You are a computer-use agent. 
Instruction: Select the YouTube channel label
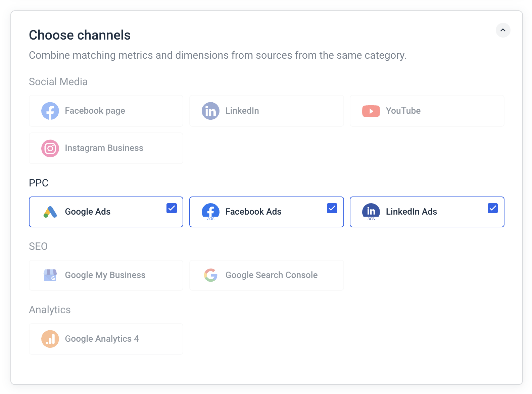[403, 111]
